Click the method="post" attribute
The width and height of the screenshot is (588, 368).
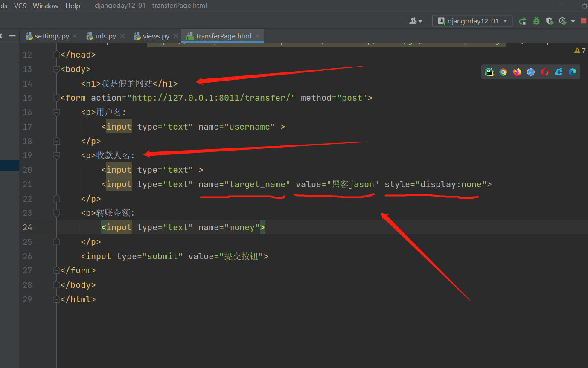[334, 98]
